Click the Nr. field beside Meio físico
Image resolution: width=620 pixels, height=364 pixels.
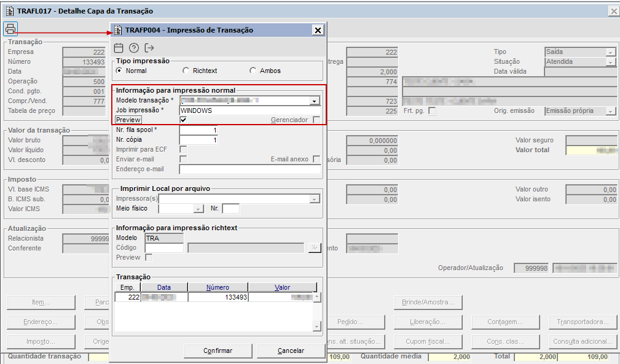231,209
